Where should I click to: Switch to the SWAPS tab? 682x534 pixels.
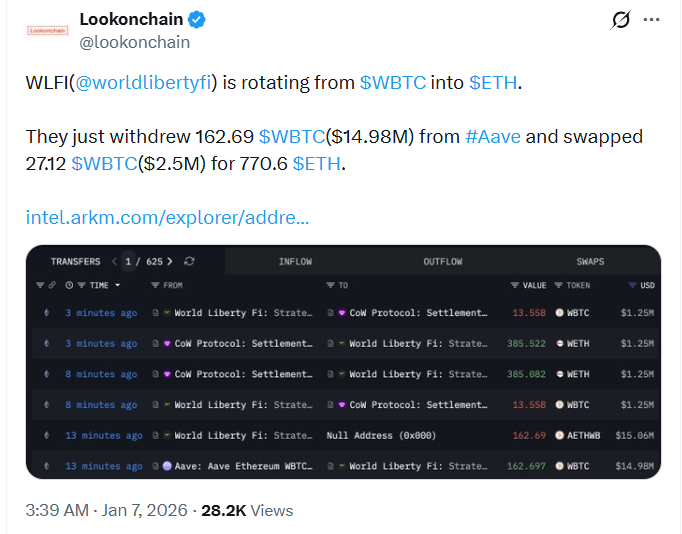pos(590,262)
